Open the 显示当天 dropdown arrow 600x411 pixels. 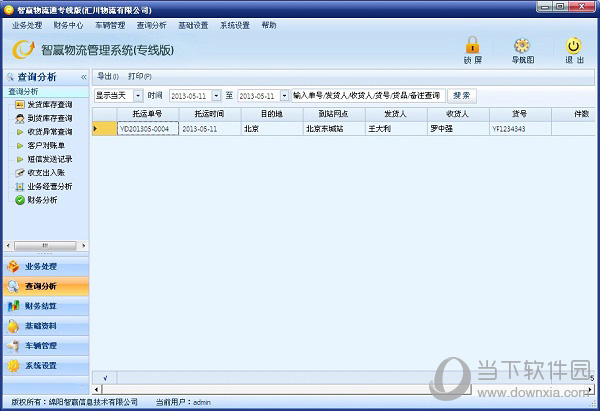click(138, 96)
